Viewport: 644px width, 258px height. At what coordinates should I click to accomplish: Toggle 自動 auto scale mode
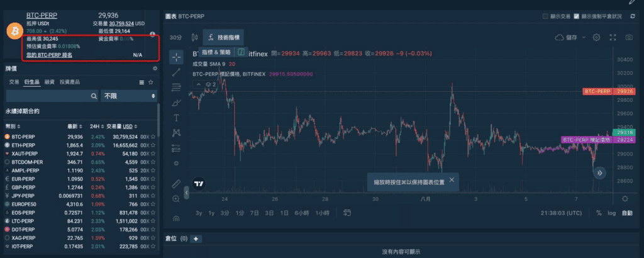pos(627,213)
